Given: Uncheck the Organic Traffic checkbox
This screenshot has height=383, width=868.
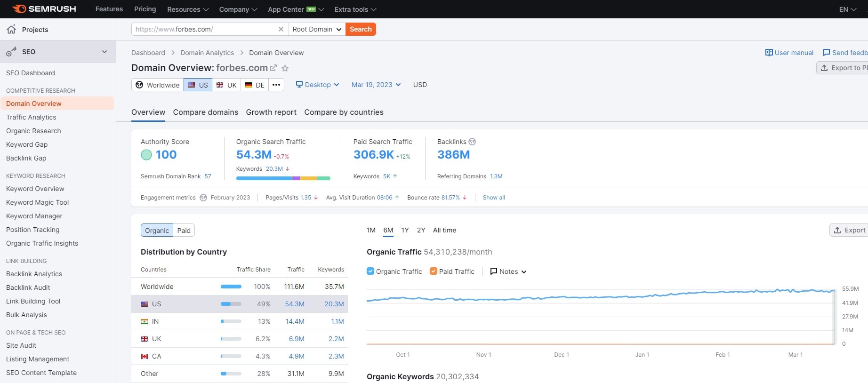Looking at the screenshot, I should [x=370, y=271].
